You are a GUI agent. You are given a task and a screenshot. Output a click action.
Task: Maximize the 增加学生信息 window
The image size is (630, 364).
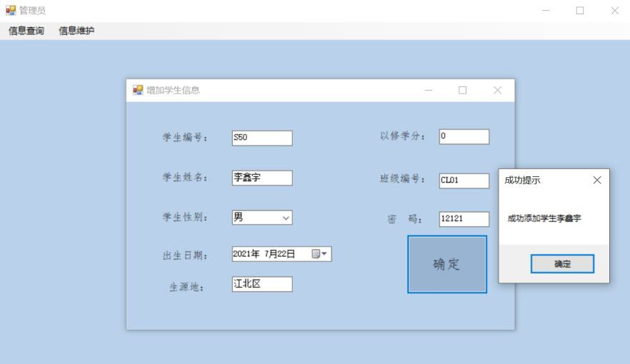462,91
